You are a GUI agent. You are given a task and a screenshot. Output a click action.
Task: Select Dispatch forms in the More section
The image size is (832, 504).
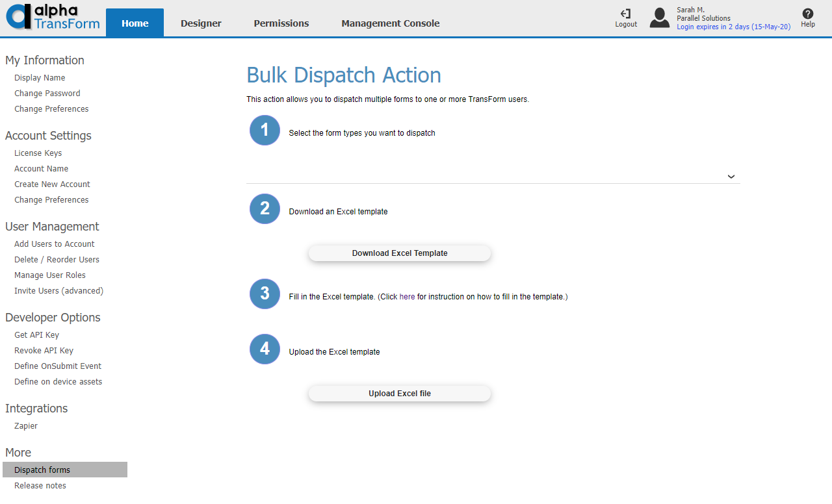click(42, 469)
